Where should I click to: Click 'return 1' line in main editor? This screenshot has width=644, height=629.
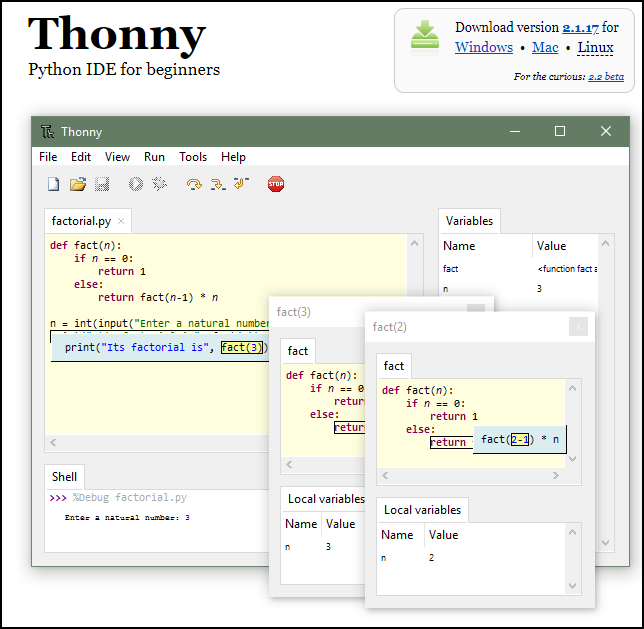tap(122, 272)
